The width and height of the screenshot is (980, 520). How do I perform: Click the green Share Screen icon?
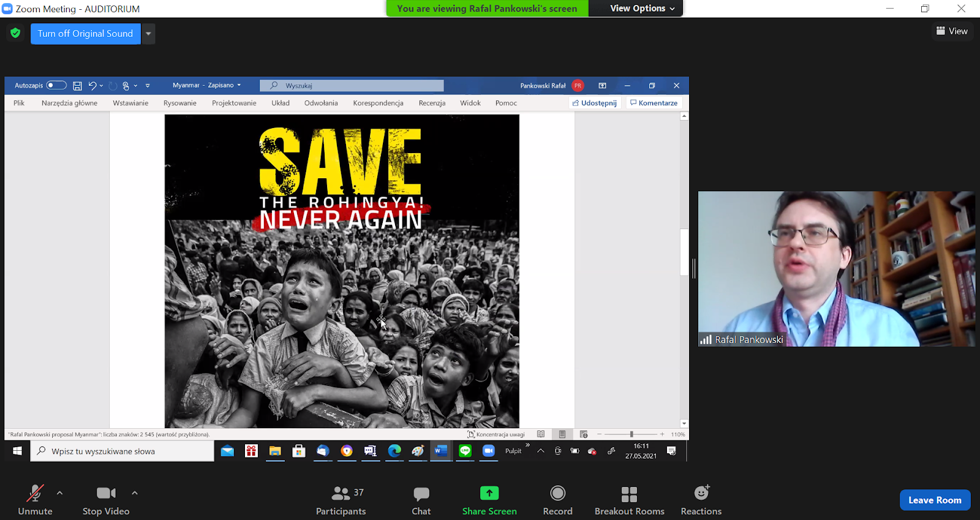489,493
